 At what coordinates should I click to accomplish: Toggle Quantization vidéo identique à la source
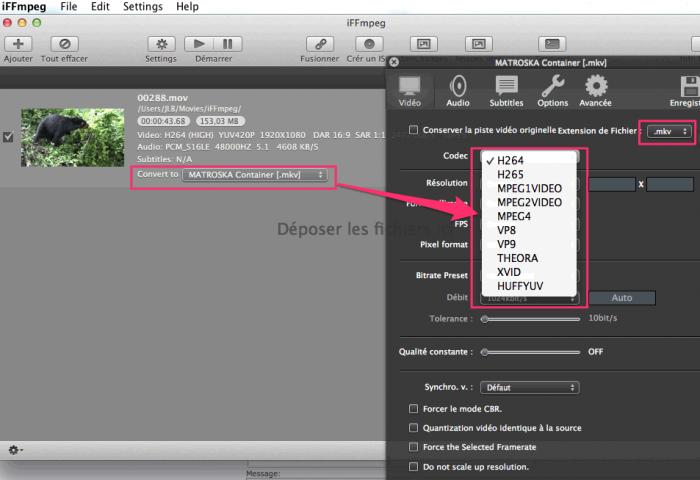point(413,428)
